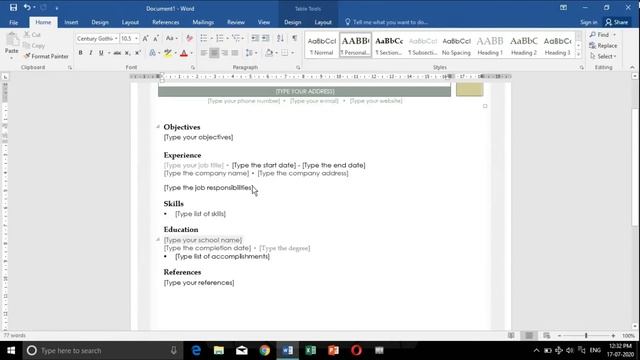The width and height of the screenshot is (640, 360).
Task: Switch to the View tab
Action: click(x=264, y=22)
